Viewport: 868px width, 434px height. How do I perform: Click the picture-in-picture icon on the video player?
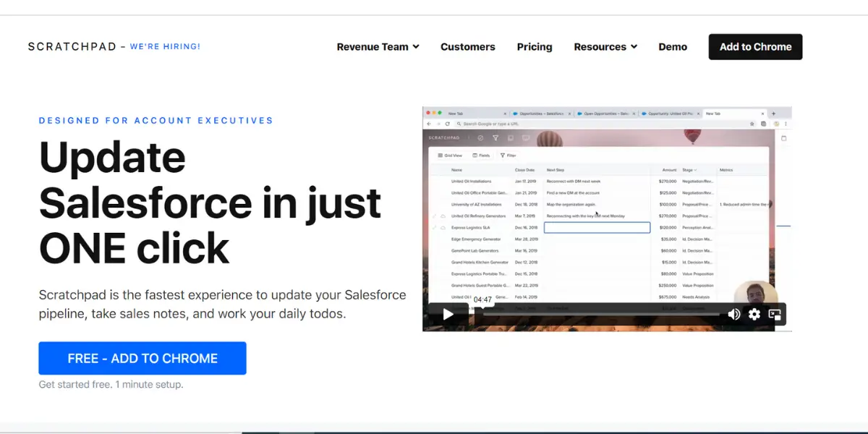pos(775,314)
